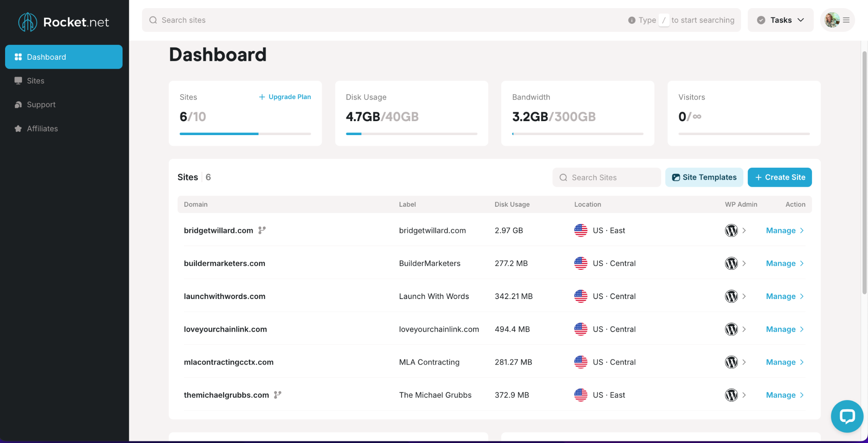Image resolution: width=868 pixels, height=443 pixels.
Task: Open the hamburger account menu
Action: click(x=846, y=20)
